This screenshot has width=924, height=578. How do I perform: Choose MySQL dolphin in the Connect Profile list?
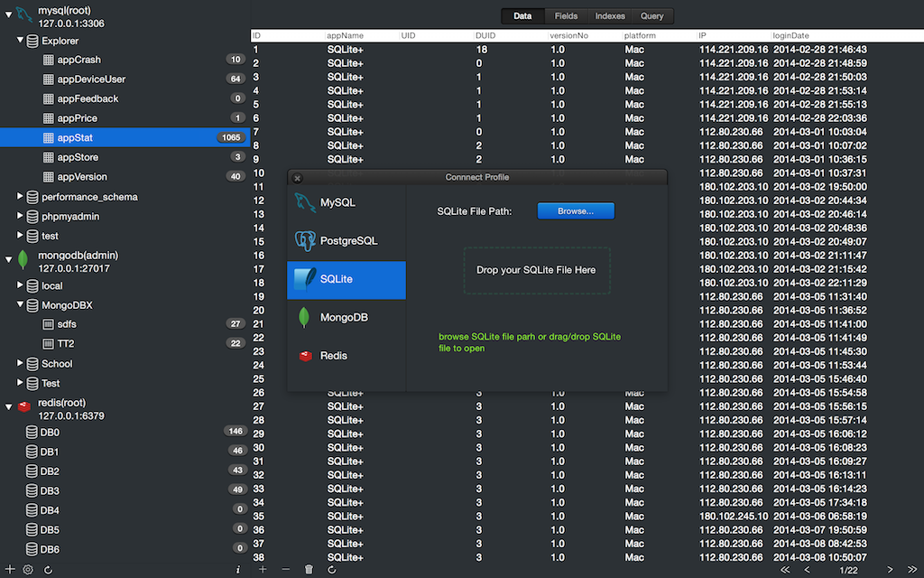pyautogui.click(x=346, y=202)
